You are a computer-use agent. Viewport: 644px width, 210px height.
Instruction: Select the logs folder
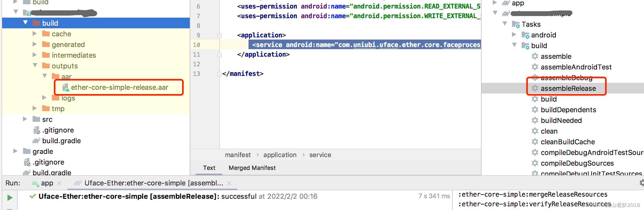click(68, 98)
